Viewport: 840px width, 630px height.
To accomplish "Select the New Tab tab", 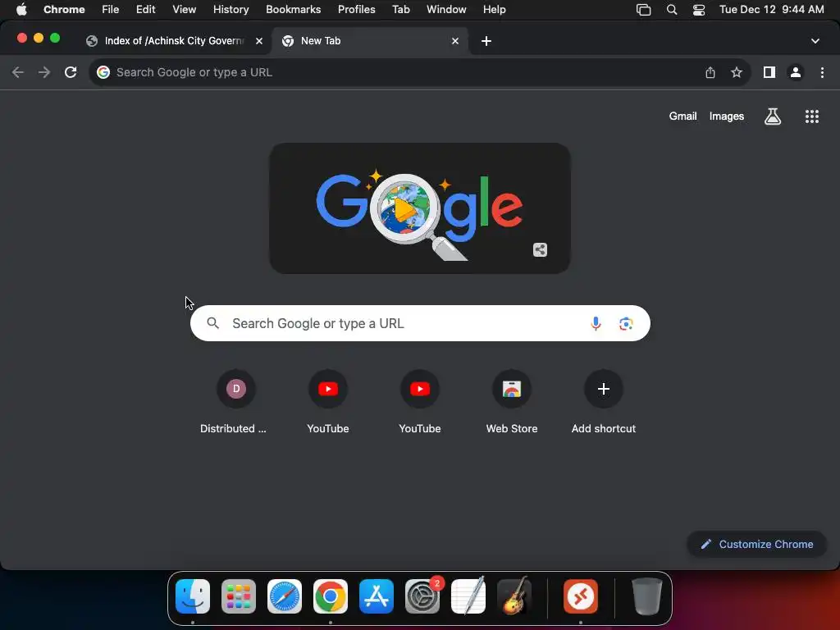I will click(370, 41).
